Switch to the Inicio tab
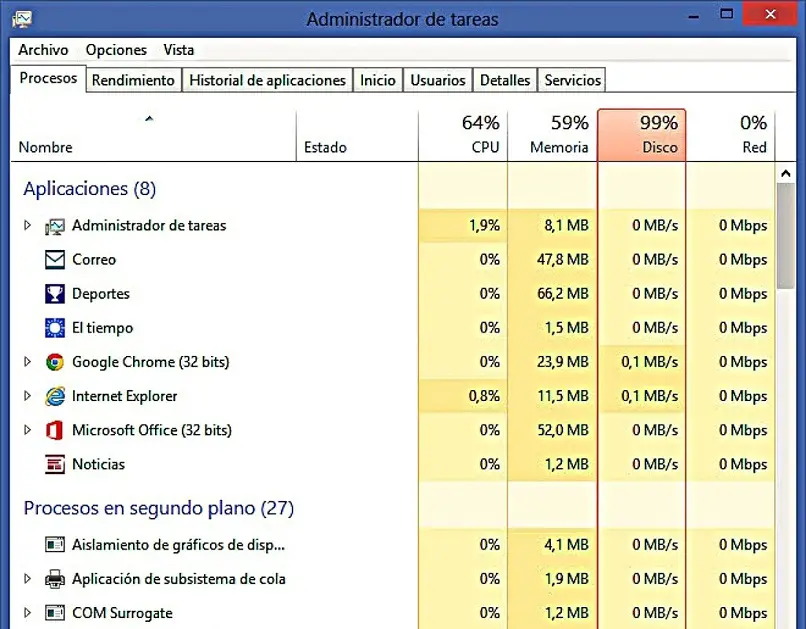Viewport: 806px width, 629px height. coord(378,80)
